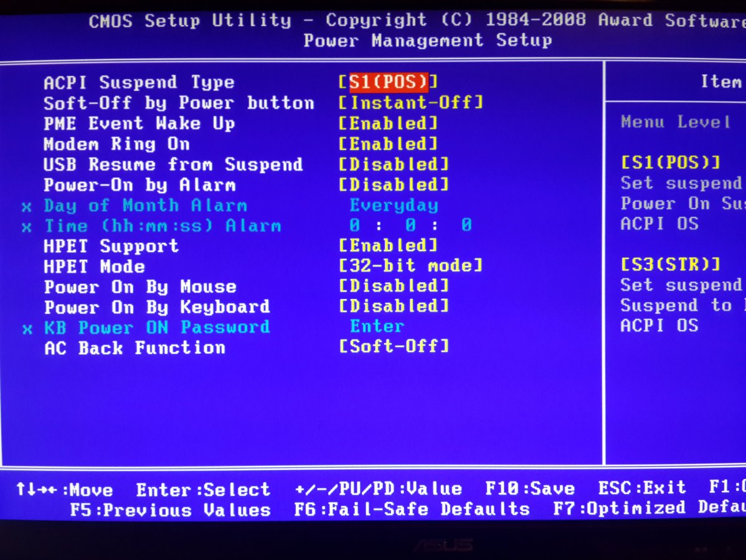
Task: Toggle PME Event Wake Up Enabled value
Action: click(388, 123)
